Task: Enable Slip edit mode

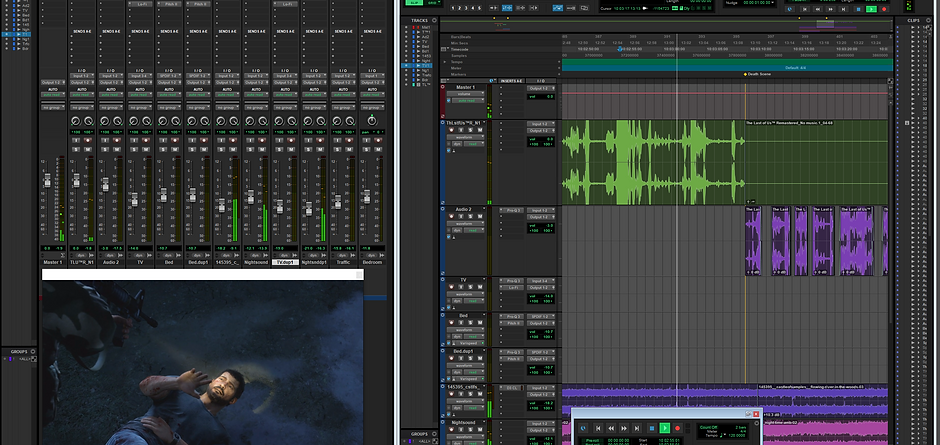Action: click(416, 2)
